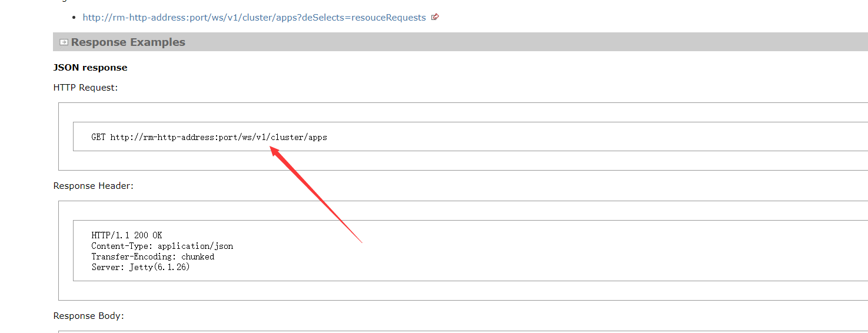Click the Response Examples section heading

pos(128,42)
